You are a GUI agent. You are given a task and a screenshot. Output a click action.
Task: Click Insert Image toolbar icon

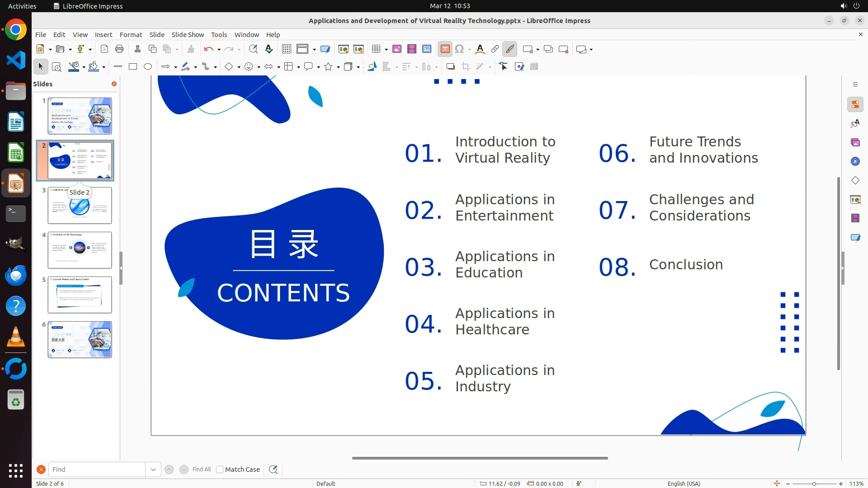click(396, 49)
